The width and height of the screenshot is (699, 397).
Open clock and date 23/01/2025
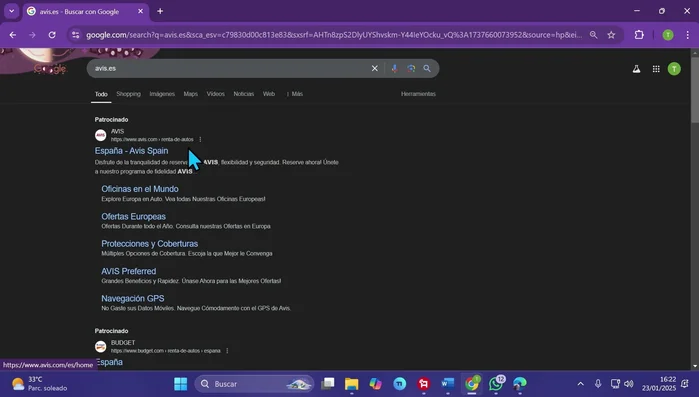[x=659, y=384]
